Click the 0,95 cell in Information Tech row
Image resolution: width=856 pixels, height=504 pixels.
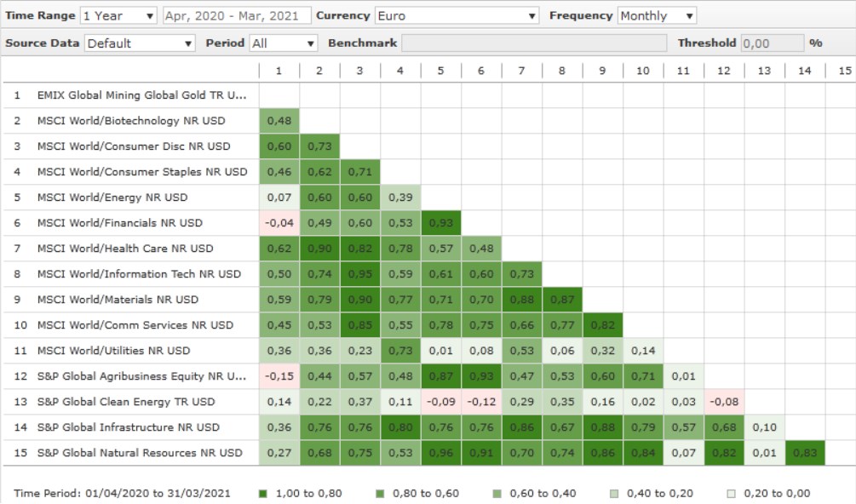(x=359, y=274)
